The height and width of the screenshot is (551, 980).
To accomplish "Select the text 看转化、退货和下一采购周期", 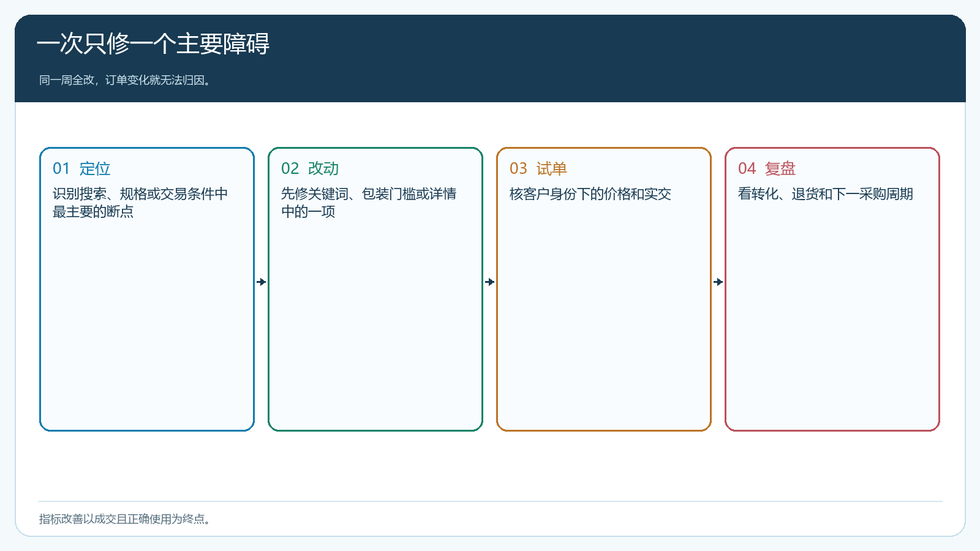I will click(826, 194).
